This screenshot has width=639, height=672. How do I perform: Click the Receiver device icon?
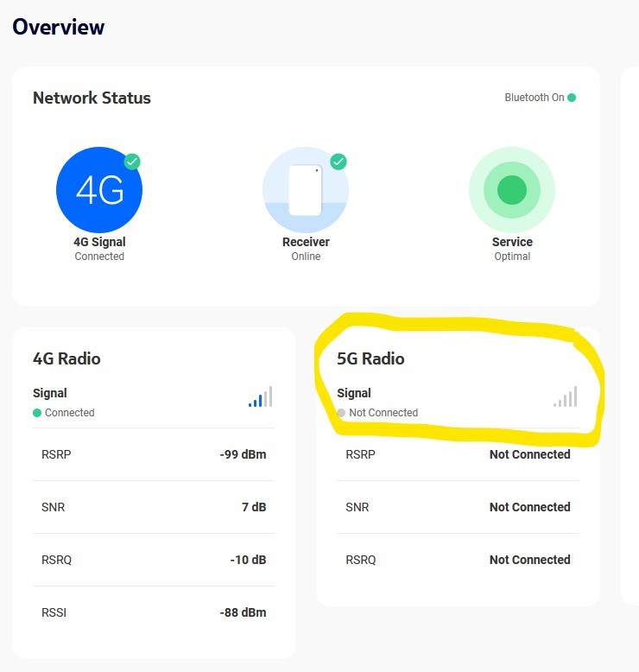[x=305, y=190]
